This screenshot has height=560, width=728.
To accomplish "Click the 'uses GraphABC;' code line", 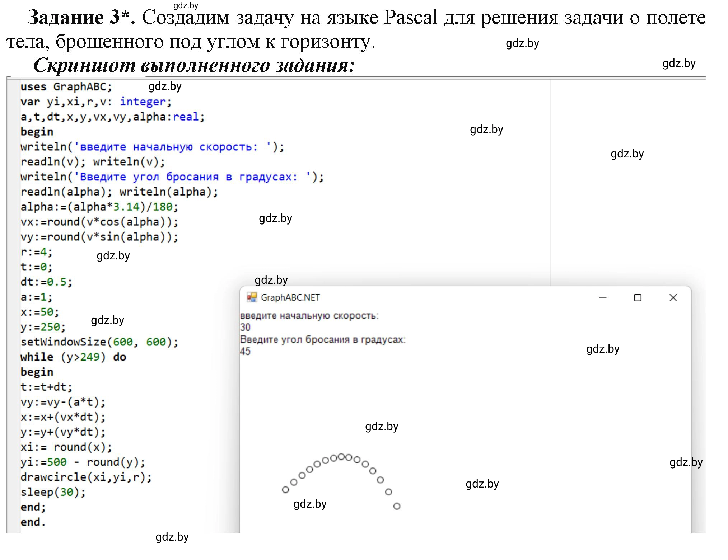I will [x=66, y=87].
